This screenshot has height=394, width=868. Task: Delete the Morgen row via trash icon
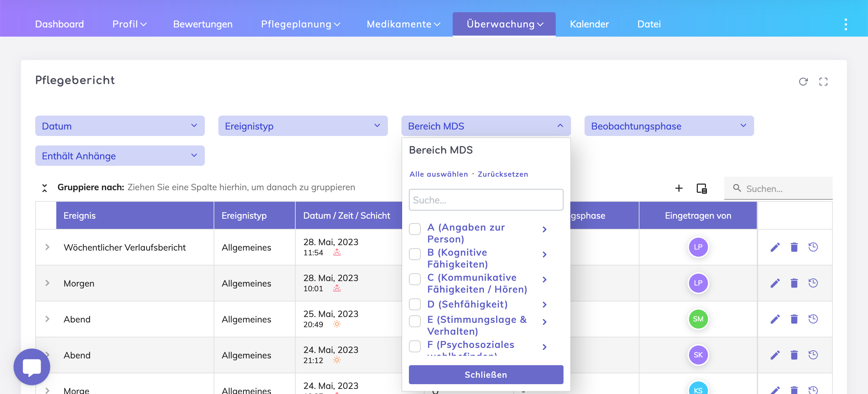pyautogui.click(x=794, y=283)
